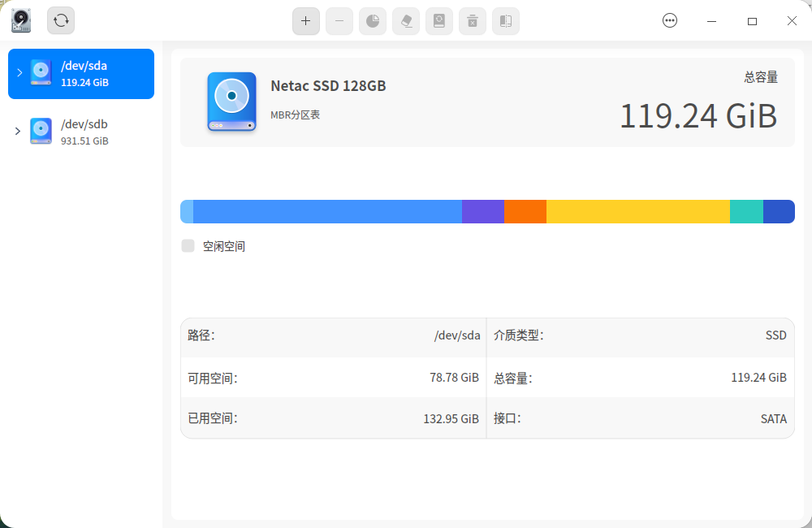Click the trash can delete toolbar icon
Viewport: 812px width, 528px height.
coord(473,21)
